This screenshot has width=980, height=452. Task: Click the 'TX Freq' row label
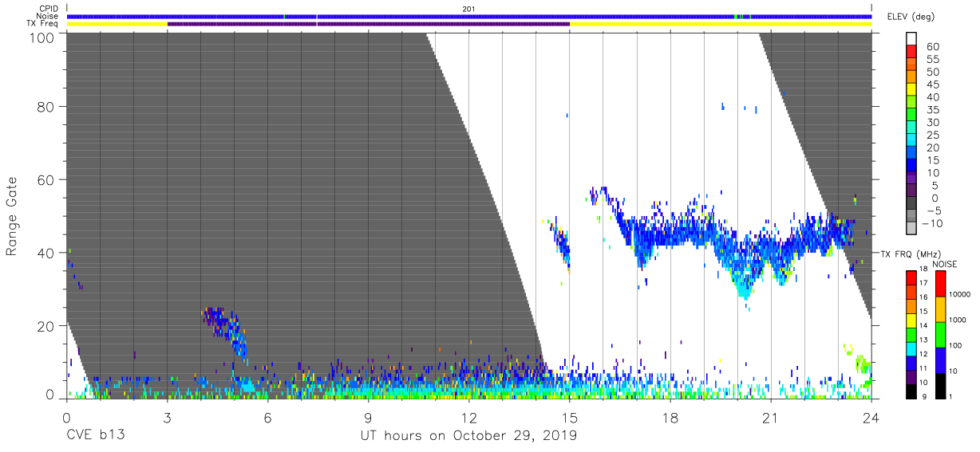(x=44, y=24)
